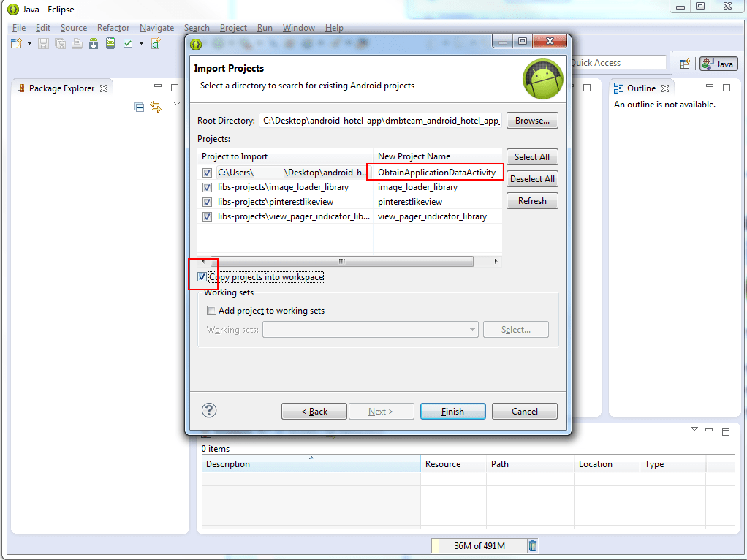Open the Source menu
The width and height of the screenshot is (747, 560).
click(73, 28)
